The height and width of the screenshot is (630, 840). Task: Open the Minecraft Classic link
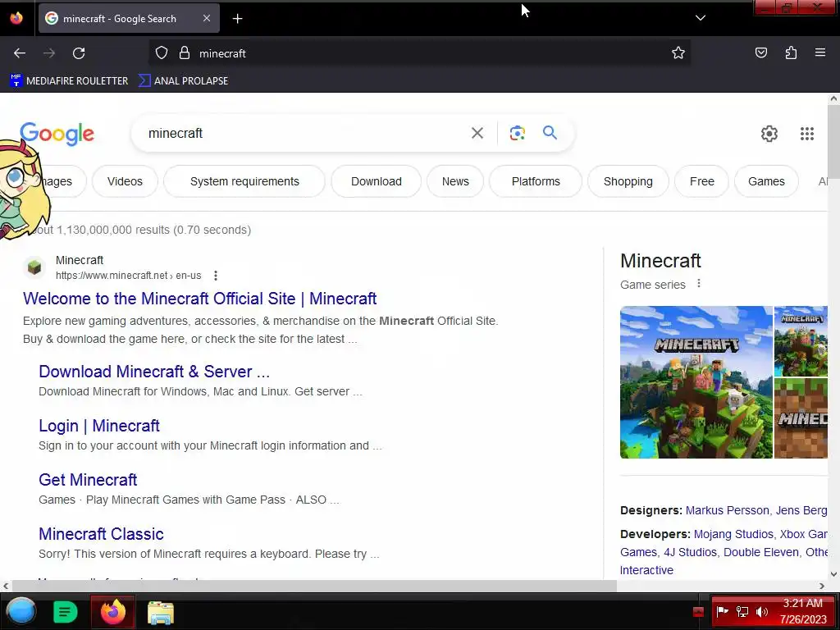101,533
